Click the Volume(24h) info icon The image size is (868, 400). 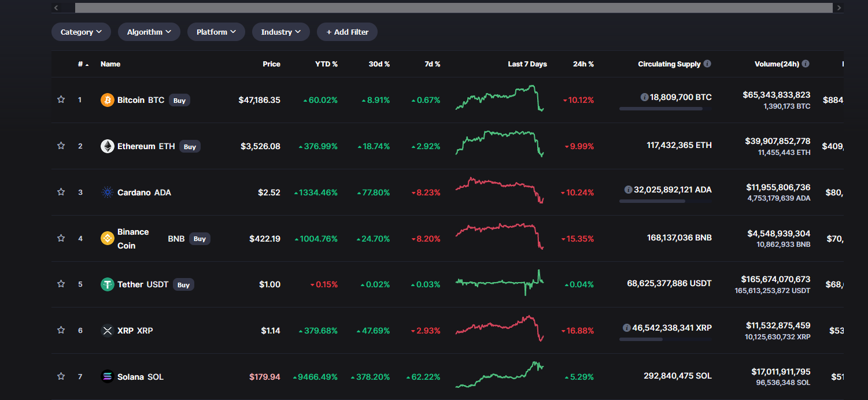click(806, 64)
